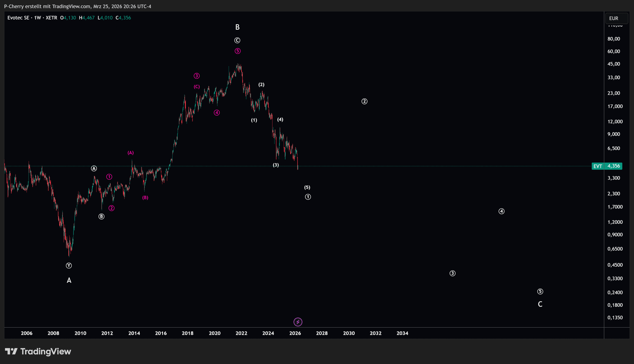Click the large B wave label at top
Viewport: 634px width, 364px height.
[x=237, y=27]
